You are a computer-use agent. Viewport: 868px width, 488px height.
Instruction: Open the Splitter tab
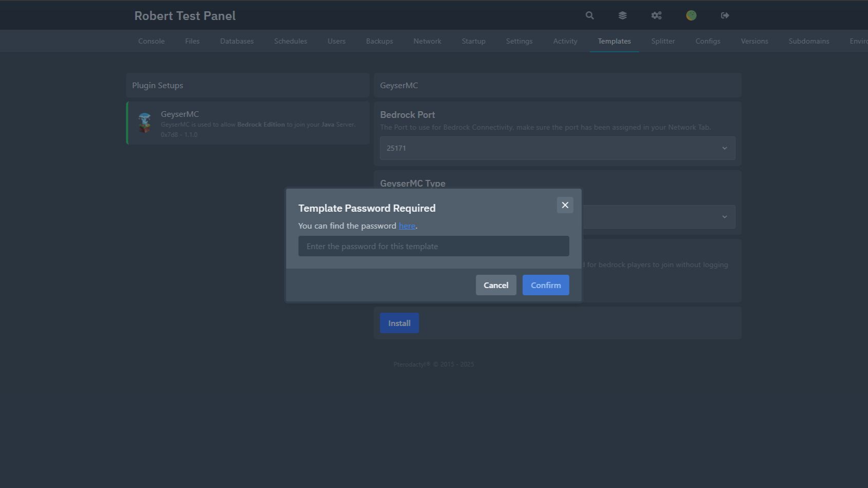663,41
